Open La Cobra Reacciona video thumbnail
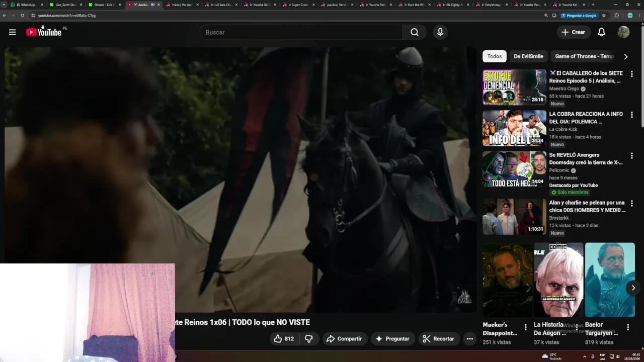Screen dimensions: 644x362 tap(514, 128)
